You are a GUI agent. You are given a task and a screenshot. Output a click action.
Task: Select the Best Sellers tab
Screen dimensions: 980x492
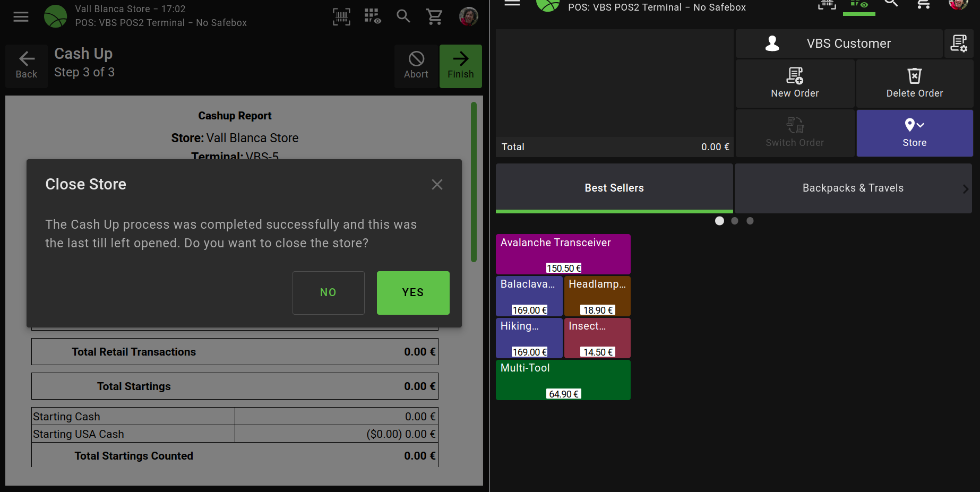[614, 188]
